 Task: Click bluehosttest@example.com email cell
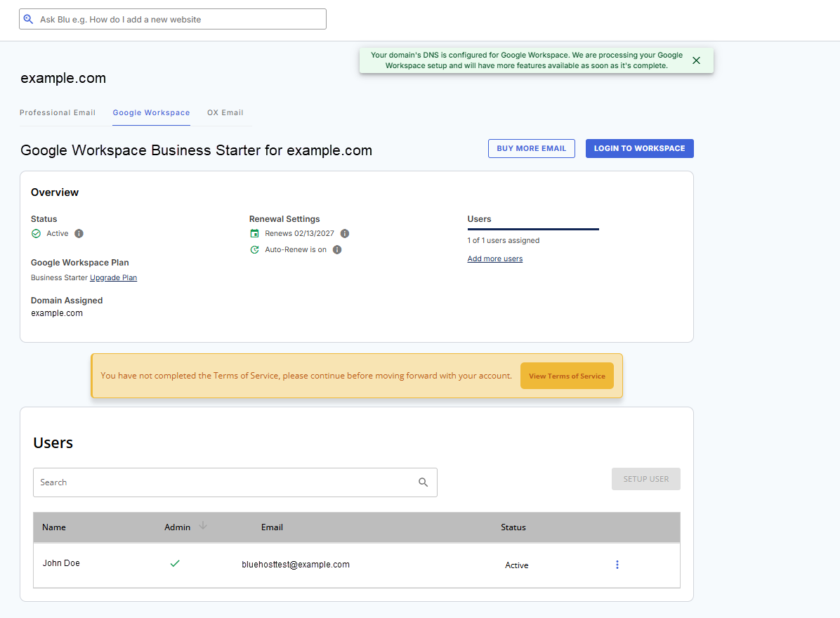tap(296, 565)
